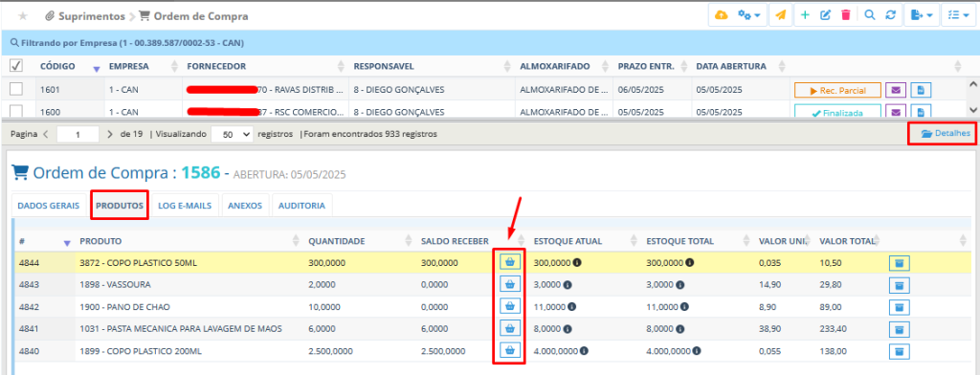The image size is (980, 375).
Task: Click Finalizada status button
Action: tap(837, 113)
